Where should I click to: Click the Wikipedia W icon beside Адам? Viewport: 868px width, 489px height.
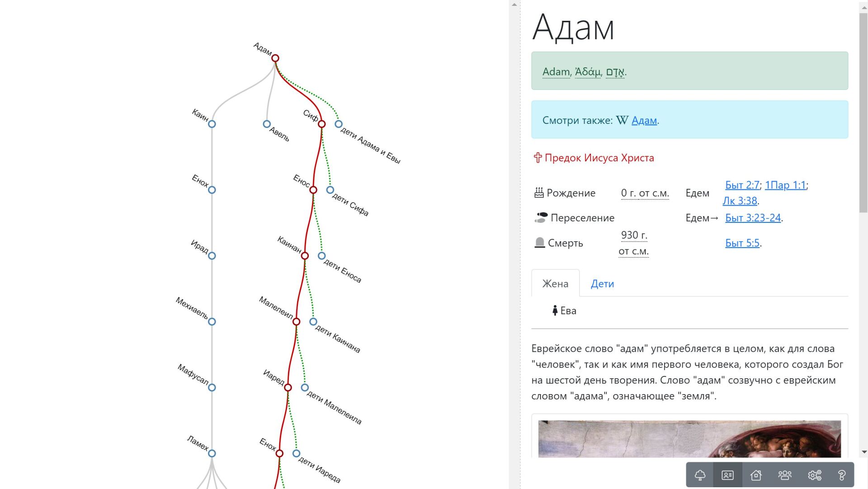622,120
